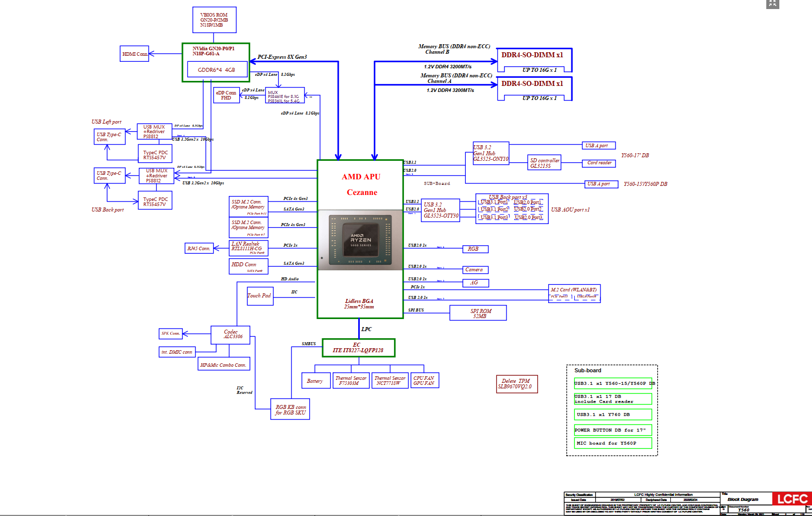The height and width of the screenshot is (516, 812).
Task: Click the HP&Mic Combo Conn block
Action: point(224,365)
